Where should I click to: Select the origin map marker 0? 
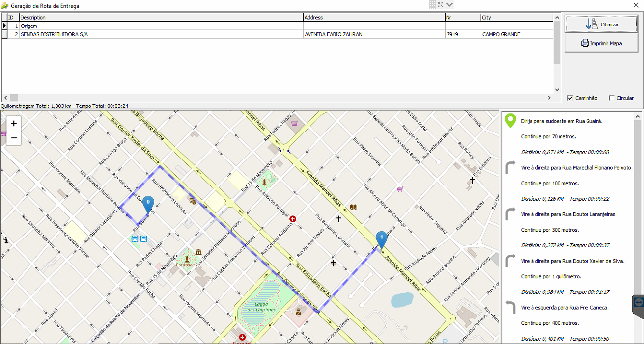point(148,205)
